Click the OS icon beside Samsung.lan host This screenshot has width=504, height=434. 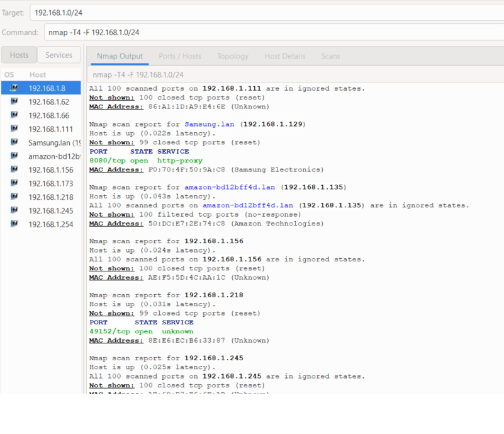14,142
